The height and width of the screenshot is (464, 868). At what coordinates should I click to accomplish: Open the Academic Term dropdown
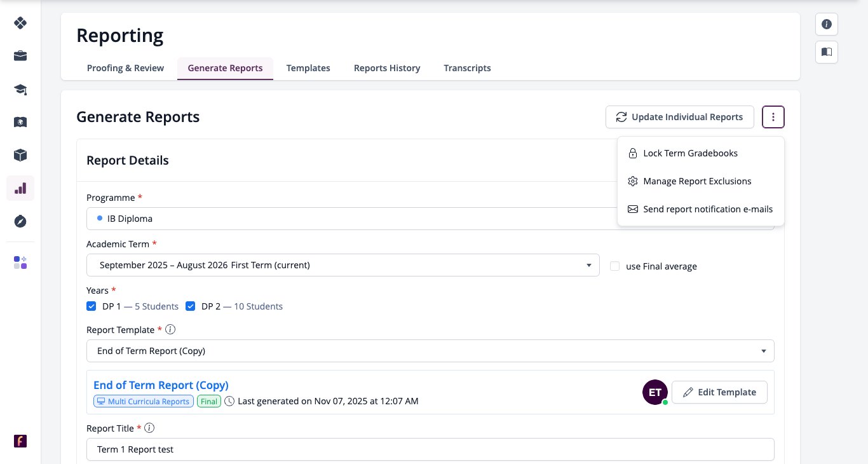343,265
